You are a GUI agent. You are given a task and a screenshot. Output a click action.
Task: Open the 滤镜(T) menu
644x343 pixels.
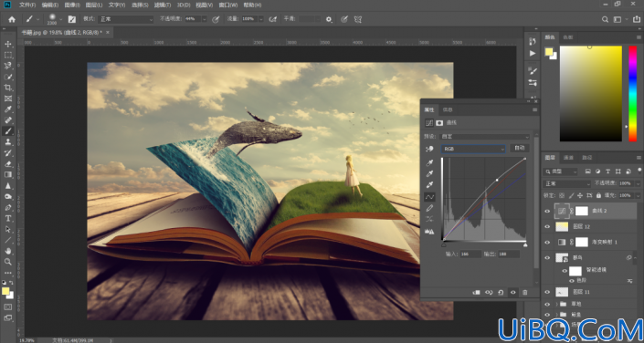pos(164,5)
